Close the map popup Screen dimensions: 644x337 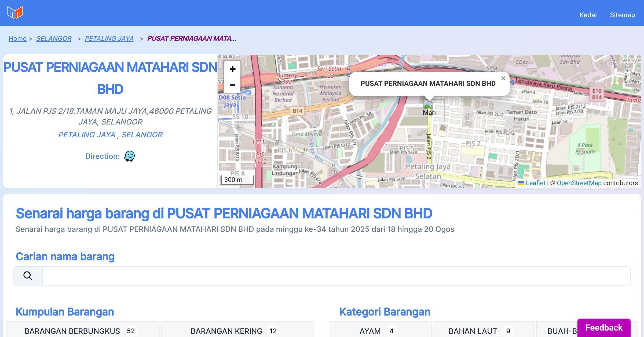pyautogui.click(x=503, y=78)
